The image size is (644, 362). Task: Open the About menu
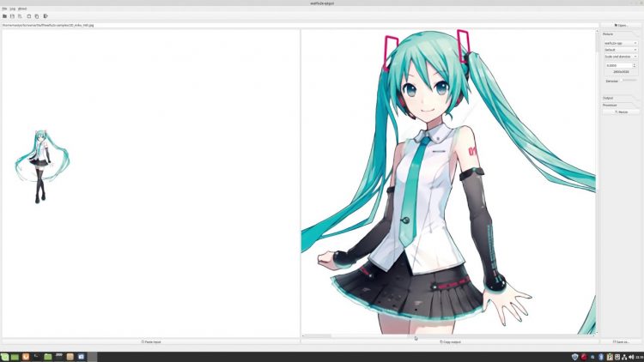click(22, 9)
